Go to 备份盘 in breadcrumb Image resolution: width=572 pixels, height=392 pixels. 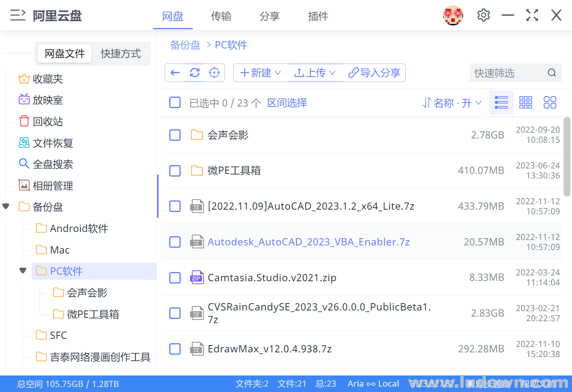[185, 45]
